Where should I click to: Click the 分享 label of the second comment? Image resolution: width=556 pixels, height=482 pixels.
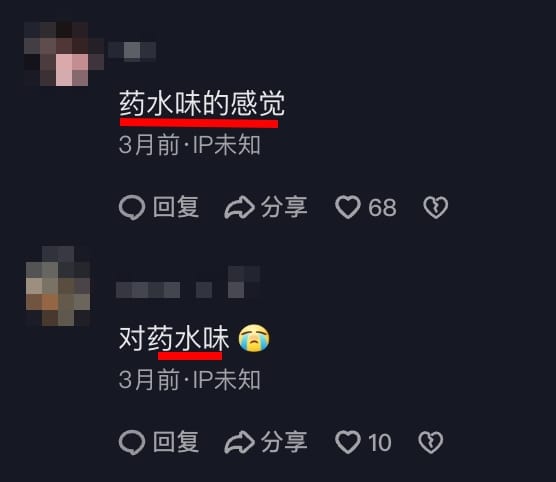tap(284, 442)
